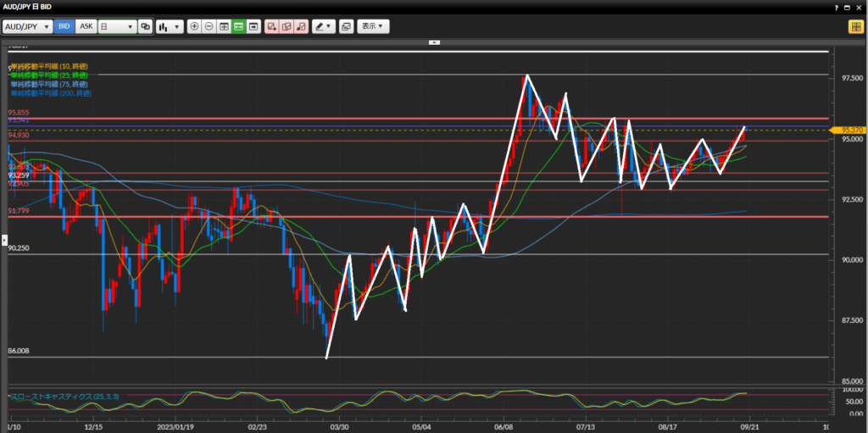Click the third pink chart settings icon
Screen dimensions: 868x433
pyautogui.click(x=299, y=26)
